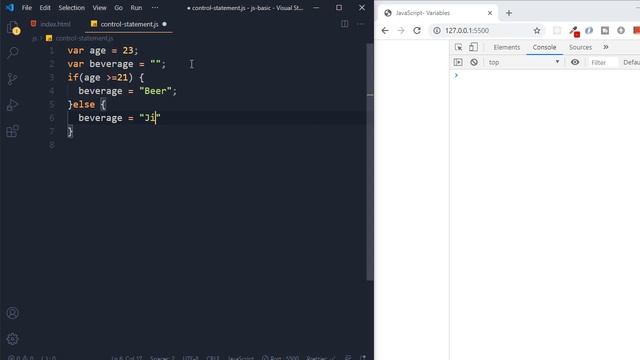
Task: Click the console Filter field
Action: pyautogui.click(x=603, y=62)
